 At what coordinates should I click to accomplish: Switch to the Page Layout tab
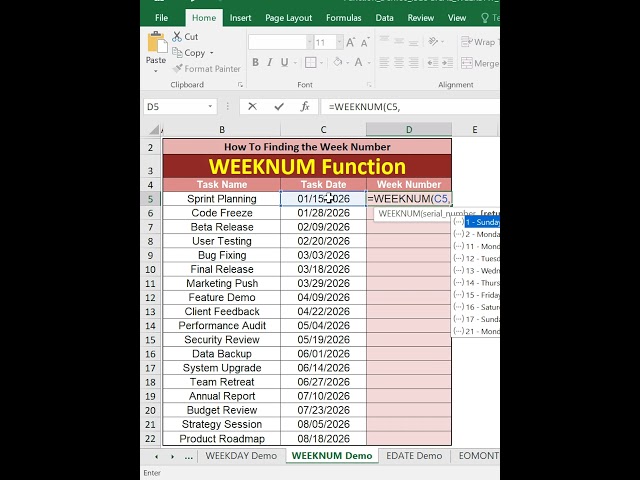(x=289, y=18)
